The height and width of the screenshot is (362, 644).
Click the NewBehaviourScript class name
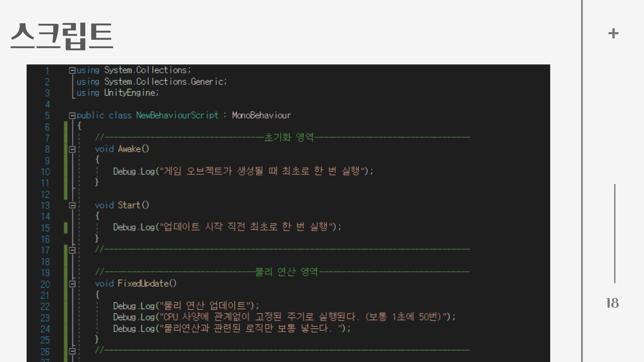pos(177,115)
